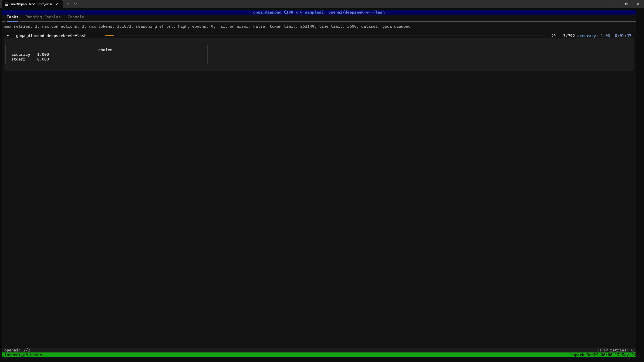Open a new terminal tab with plus

click(68, 4)
